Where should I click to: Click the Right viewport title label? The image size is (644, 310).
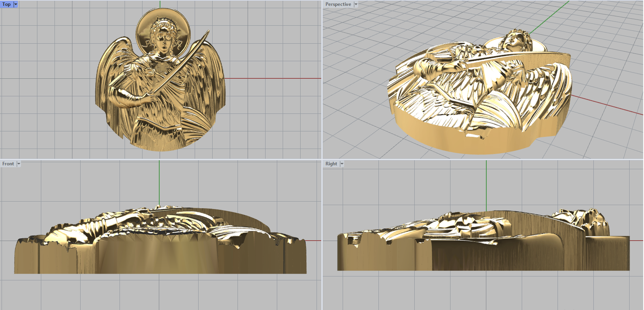[x=331, y=164]
